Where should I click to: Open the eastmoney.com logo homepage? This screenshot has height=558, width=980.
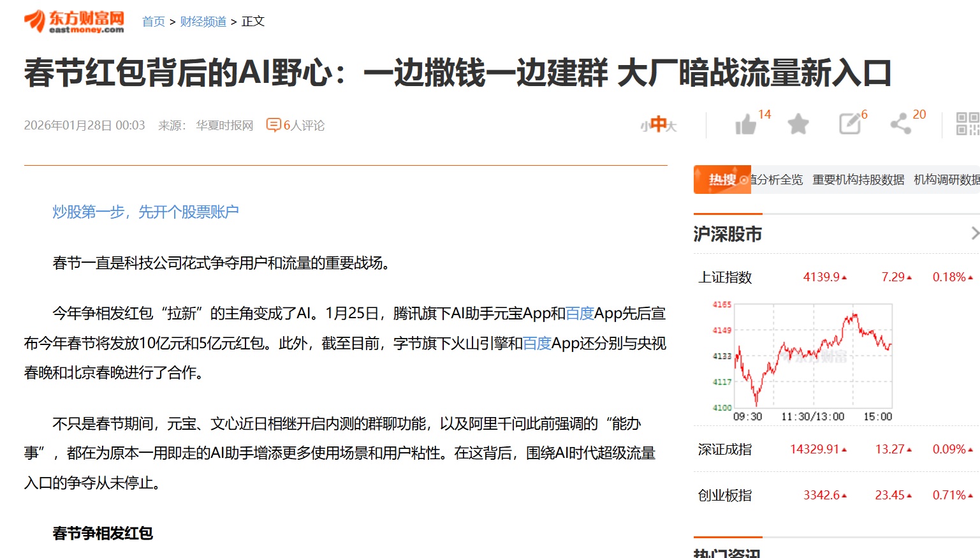click(74, 21)
